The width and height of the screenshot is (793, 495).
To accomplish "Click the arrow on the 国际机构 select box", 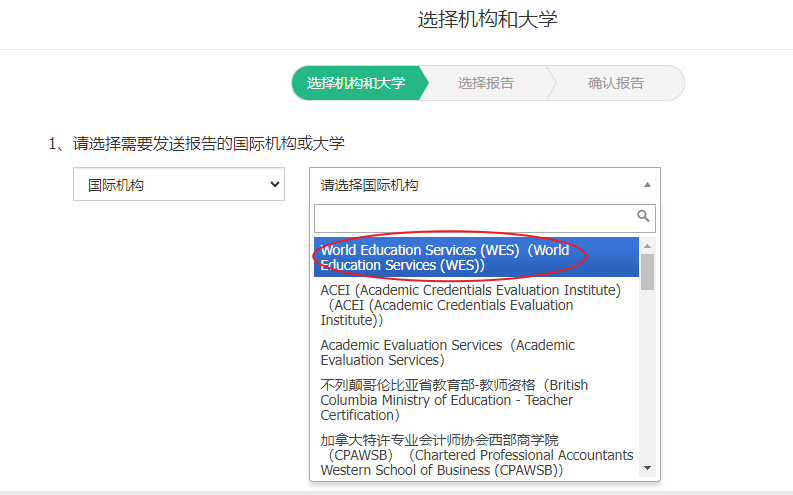I will (x=274, y=184).
